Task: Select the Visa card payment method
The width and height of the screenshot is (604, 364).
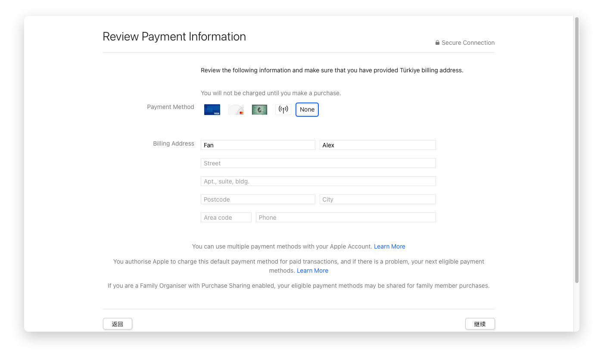Action: pyautogui.click(x=212, y=110)
